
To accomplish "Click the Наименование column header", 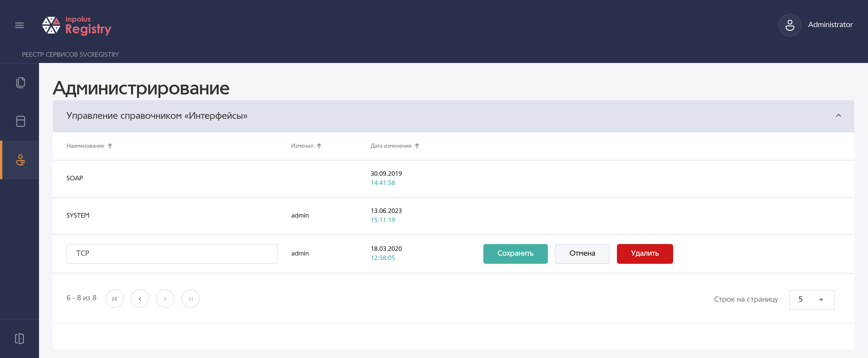I will pyautogui.click(x=85, y=146).
